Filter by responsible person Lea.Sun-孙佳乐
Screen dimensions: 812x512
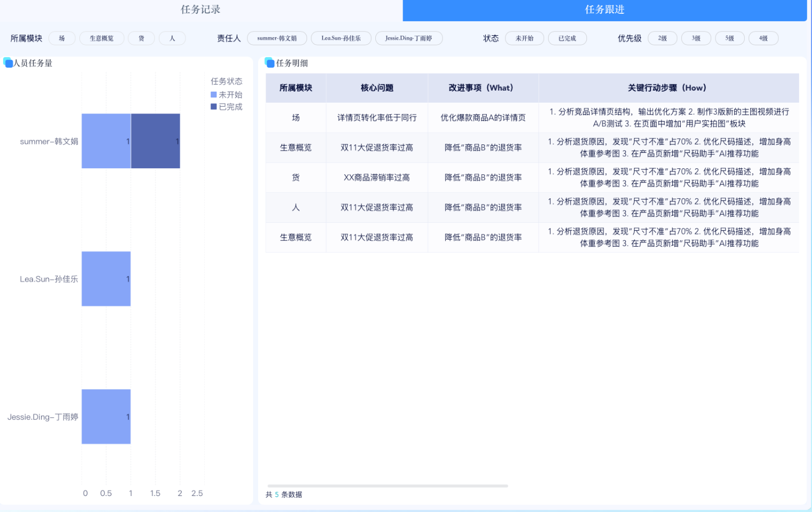point(341,38)
